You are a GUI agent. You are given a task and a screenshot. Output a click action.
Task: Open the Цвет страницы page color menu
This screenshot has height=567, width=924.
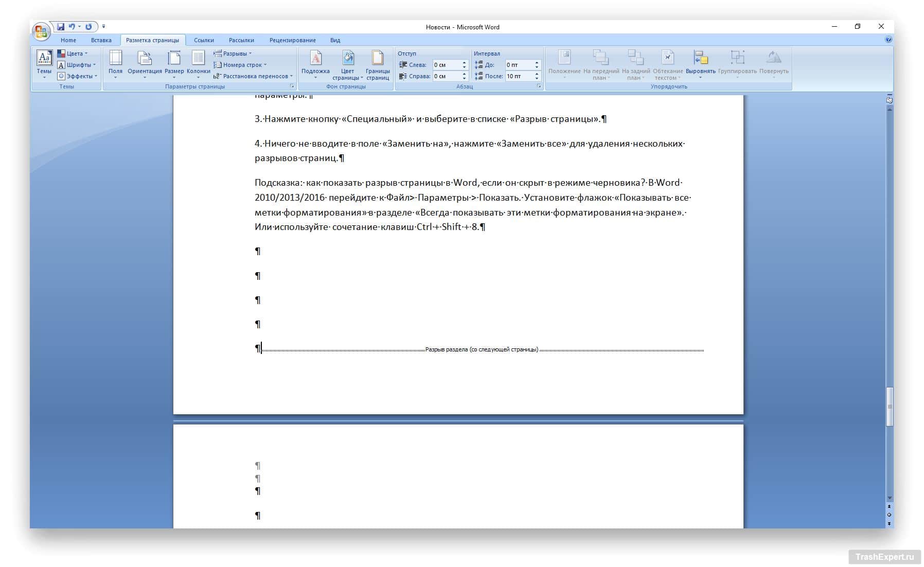point(348,65)
